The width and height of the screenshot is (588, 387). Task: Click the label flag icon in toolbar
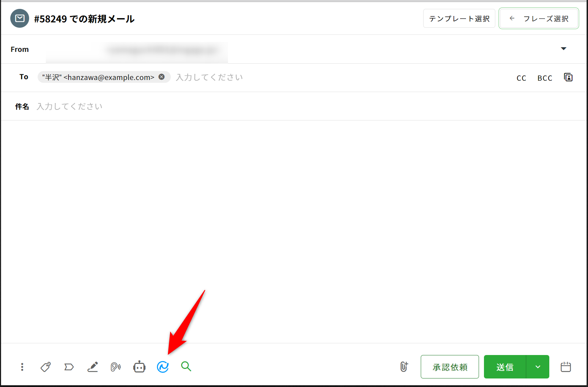tap(69, 367)
